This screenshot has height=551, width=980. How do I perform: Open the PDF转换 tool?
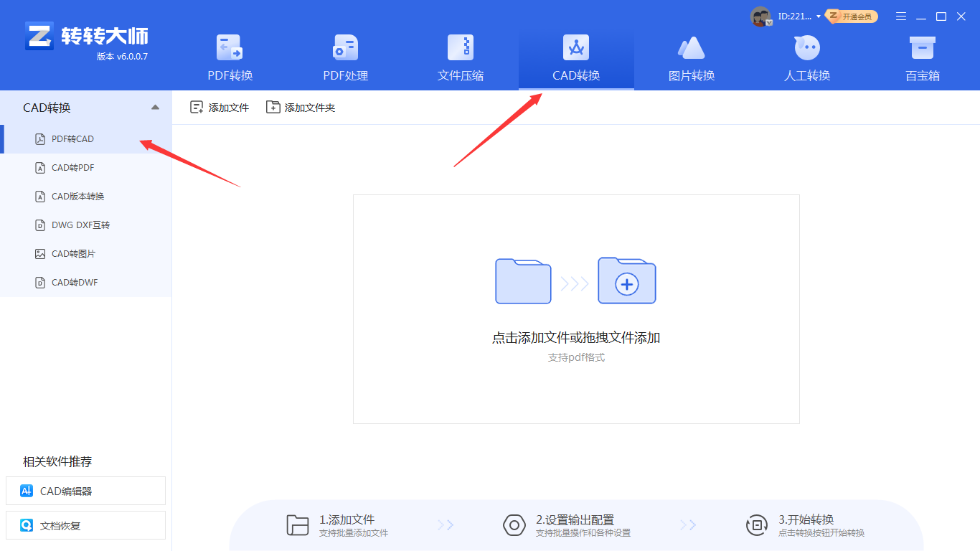[229, 57]
